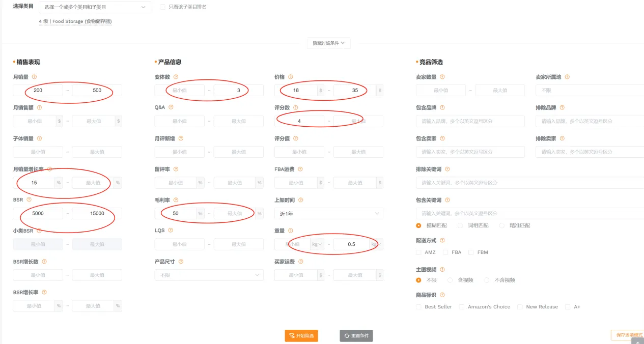
Task: Click 保存当前模式 button
Action: (x=627, y=335)
